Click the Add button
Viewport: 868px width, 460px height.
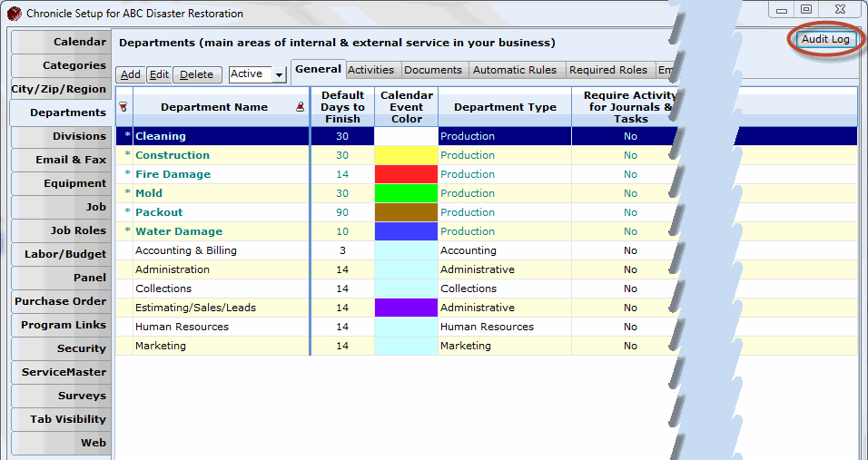point(131,74)
